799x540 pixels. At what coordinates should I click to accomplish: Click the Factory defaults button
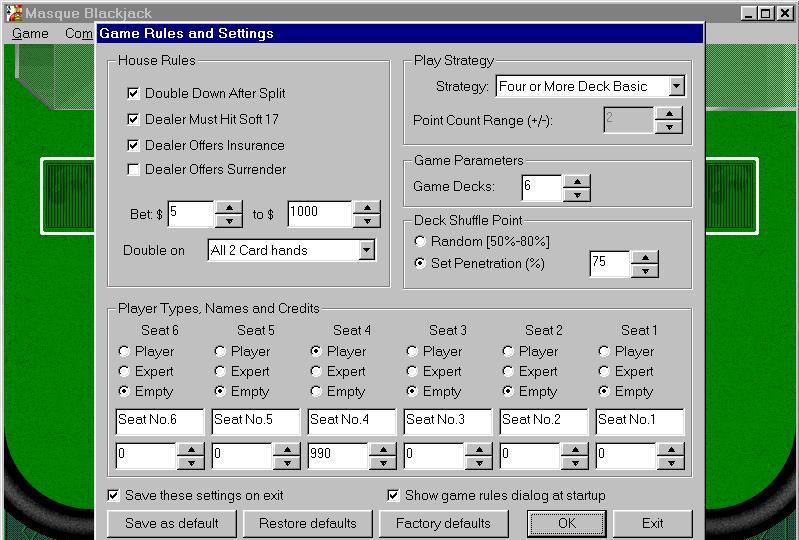[443, 523]
